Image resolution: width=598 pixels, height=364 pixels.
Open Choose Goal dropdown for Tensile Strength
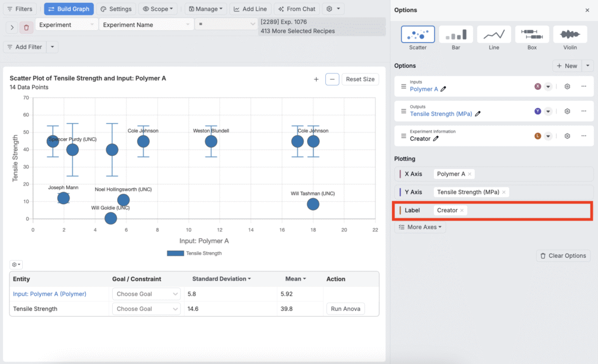pos(146,309)
